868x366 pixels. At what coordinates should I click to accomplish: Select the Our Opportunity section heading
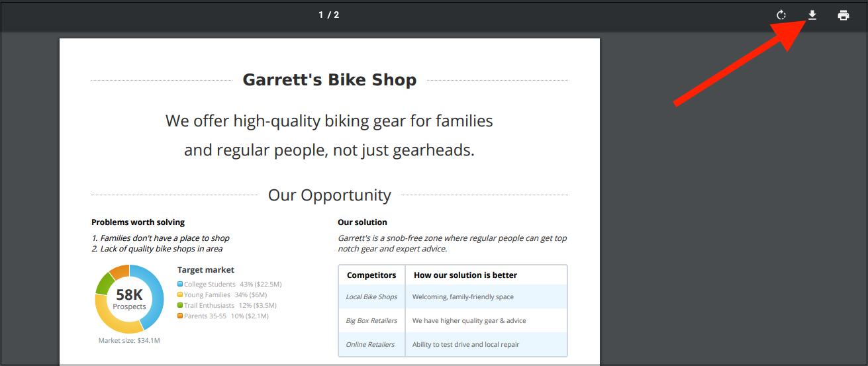point(329,195)
